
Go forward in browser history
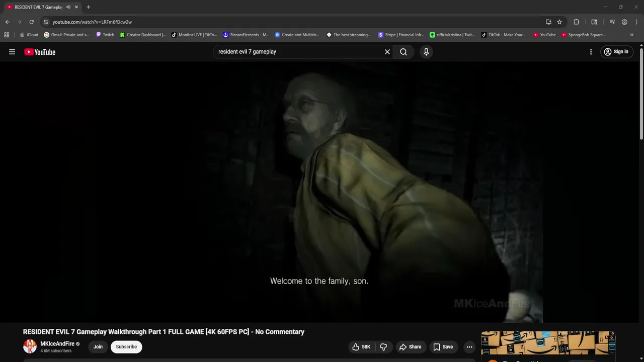pyautogui.click(x=19, y=22)
